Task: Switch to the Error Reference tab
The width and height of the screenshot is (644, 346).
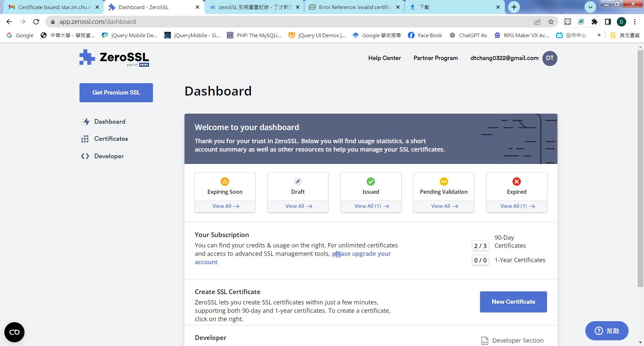Action: click(x=355, y=7)
